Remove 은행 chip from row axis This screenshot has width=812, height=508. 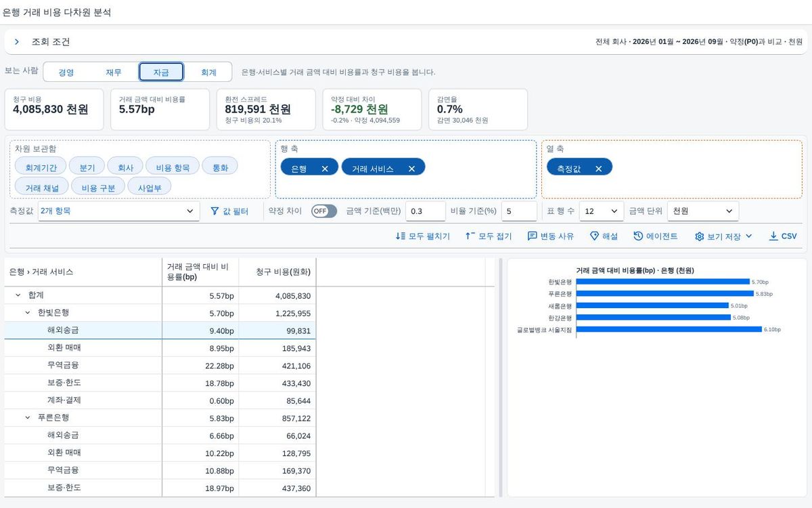(x=325, y=169)
